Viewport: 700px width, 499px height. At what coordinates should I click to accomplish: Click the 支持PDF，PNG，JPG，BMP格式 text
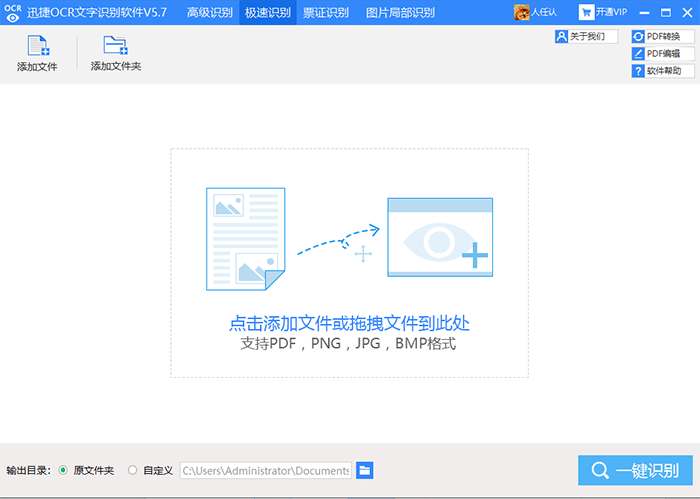point(348,343)
